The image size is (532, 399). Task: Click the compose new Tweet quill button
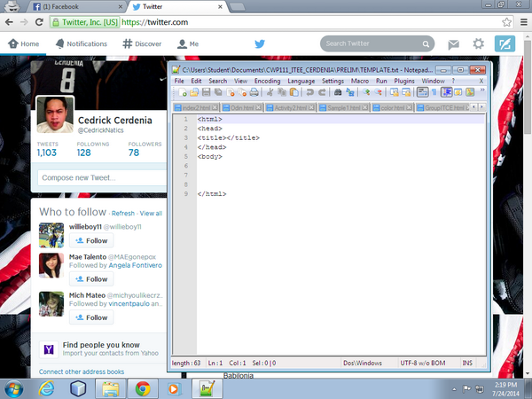[x=505, y=43]
